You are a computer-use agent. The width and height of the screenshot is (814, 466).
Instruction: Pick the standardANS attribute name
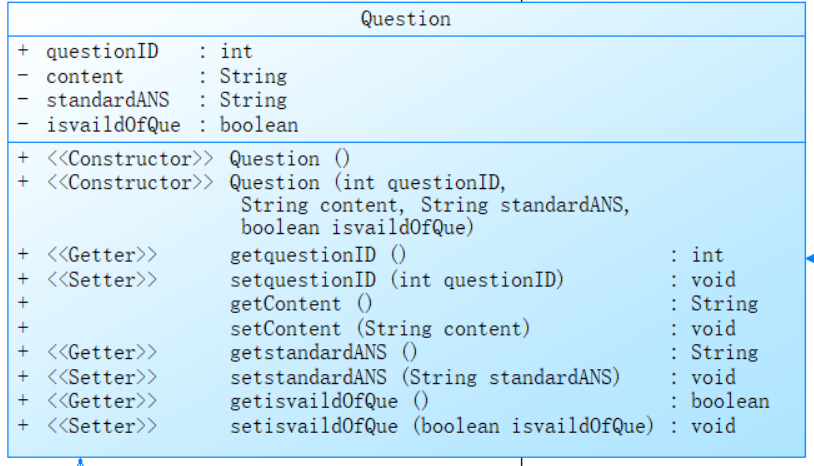click(108, 100)
